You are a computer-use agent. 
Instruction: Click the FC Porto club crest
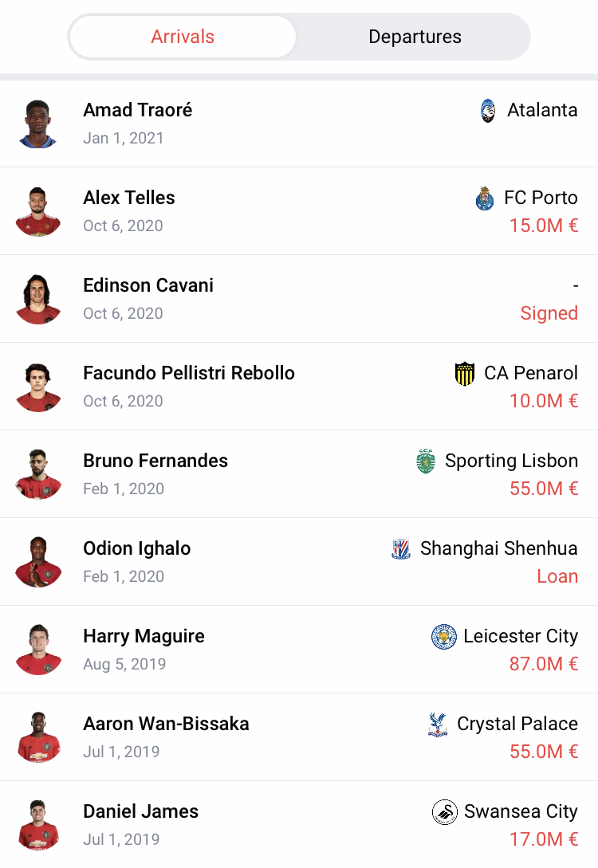485,198
